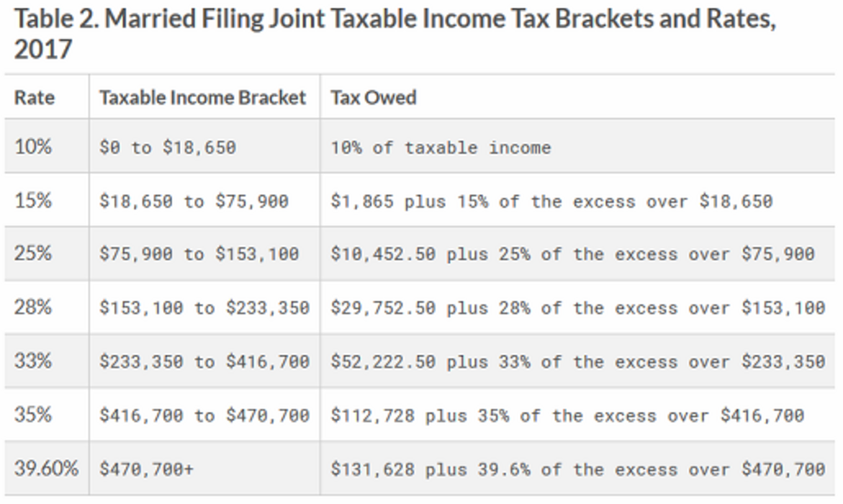Click the table title heading text
The height and width of the screenshot is (504, 843).
395,34
